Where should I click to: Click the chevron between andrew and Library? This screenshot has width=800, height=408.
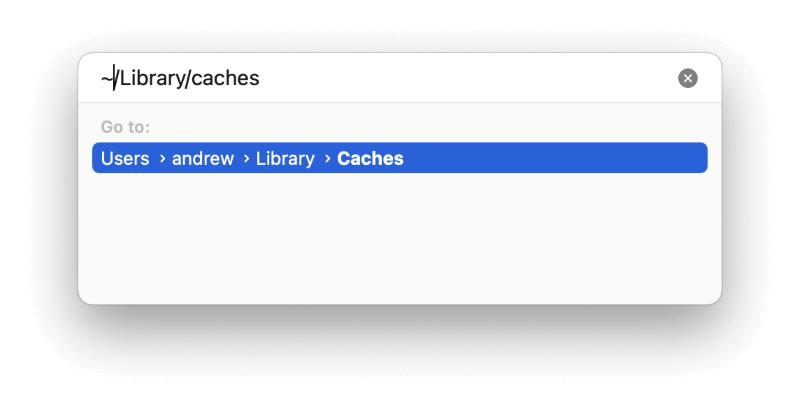(x=246, y=159)
